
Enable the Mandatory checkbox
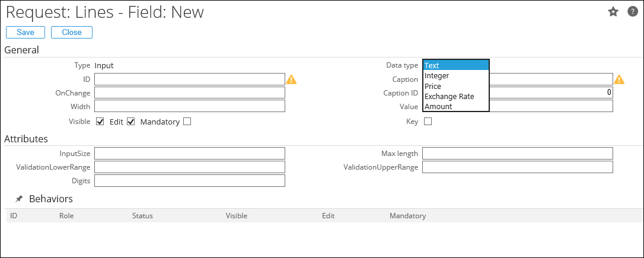pos(187,122)
